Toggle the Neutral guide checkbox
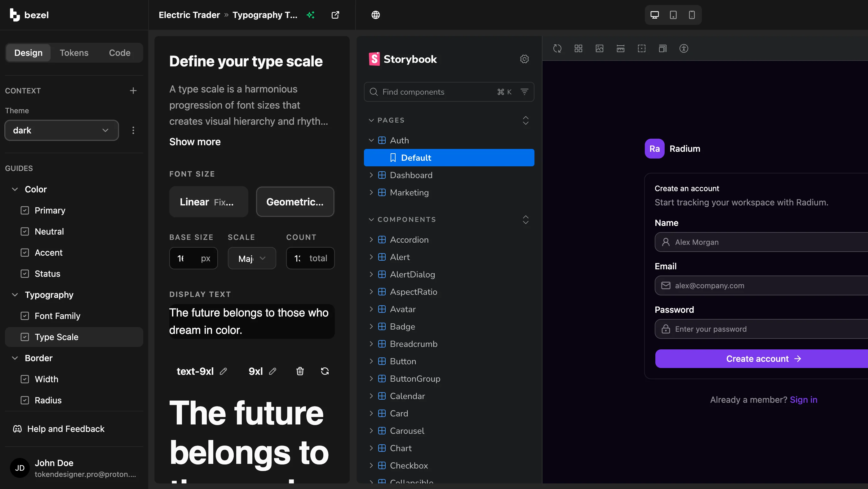 tap(24, 232)
